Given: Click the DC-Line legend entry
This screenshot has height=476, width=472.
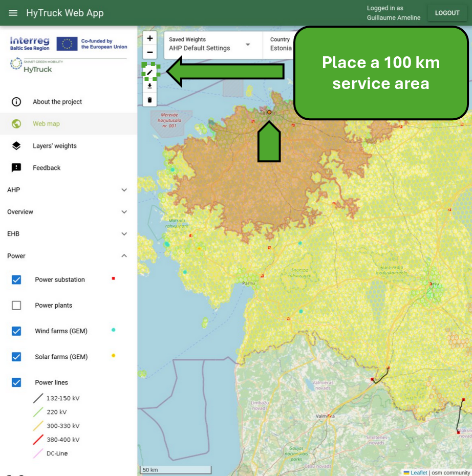Looking at the screenshot, I should (50, 453).
